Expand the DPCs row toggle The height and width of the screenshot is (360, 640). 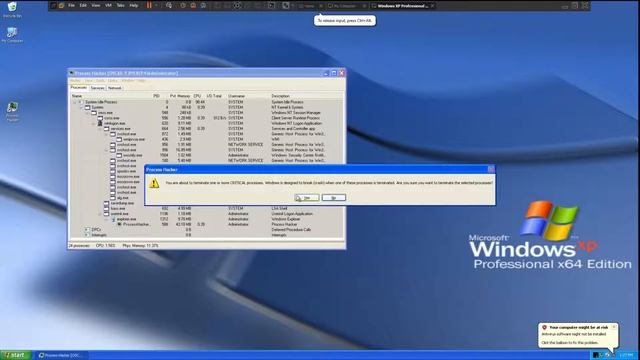pyautogui.click(x=87, y=229)
